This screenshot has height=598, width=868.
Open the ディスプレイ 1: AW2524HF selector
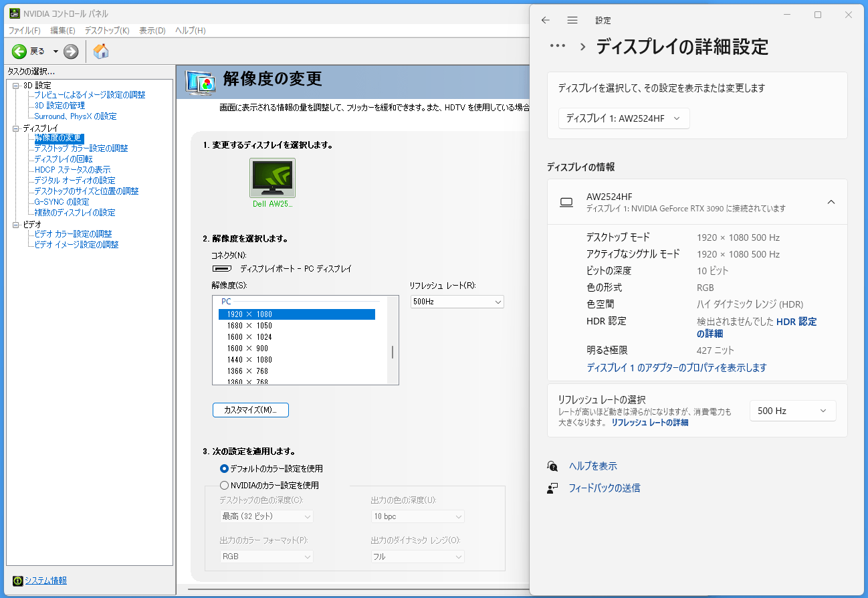(624, 118)
